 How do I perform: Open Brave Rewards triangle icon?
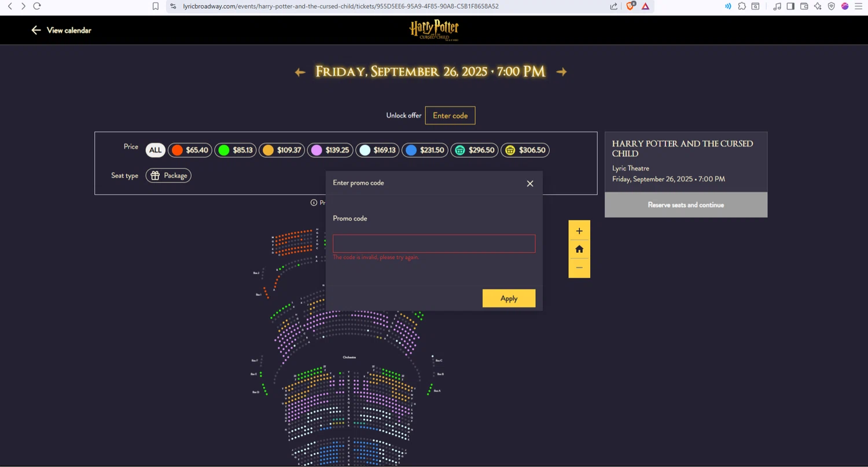point(645,6)
